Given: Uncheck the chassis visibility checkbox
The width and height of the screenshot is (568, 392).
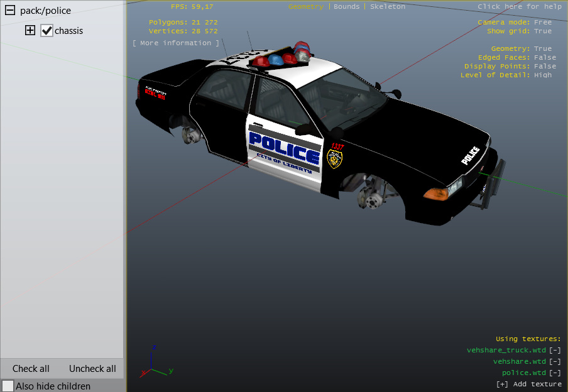Looking at the screenshot, I should [46, 30].
